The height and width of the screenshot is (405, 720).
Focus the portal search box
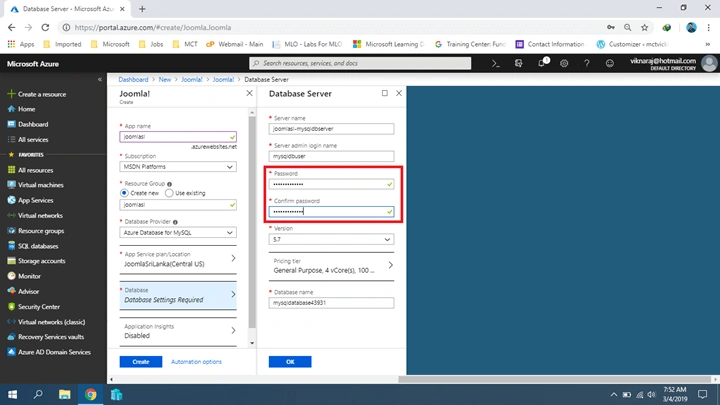pos(360,63)
